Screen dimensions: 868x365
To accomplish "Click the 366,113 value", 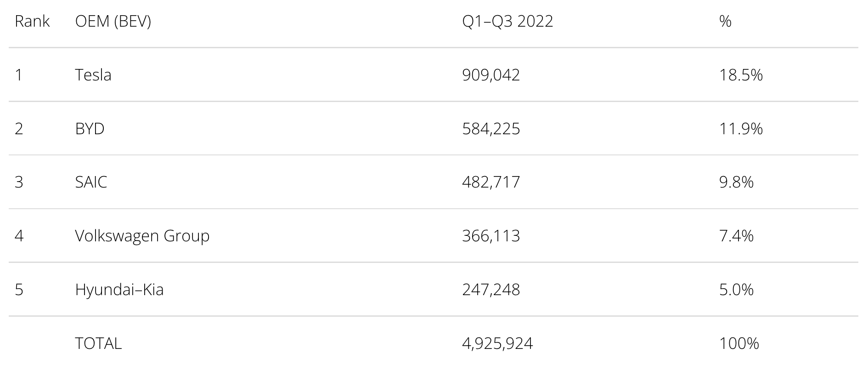I will [491, 236].
